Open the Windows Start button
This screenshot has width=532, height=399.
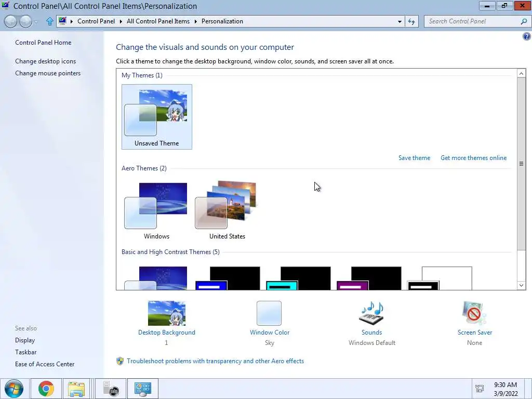(14, 389)
